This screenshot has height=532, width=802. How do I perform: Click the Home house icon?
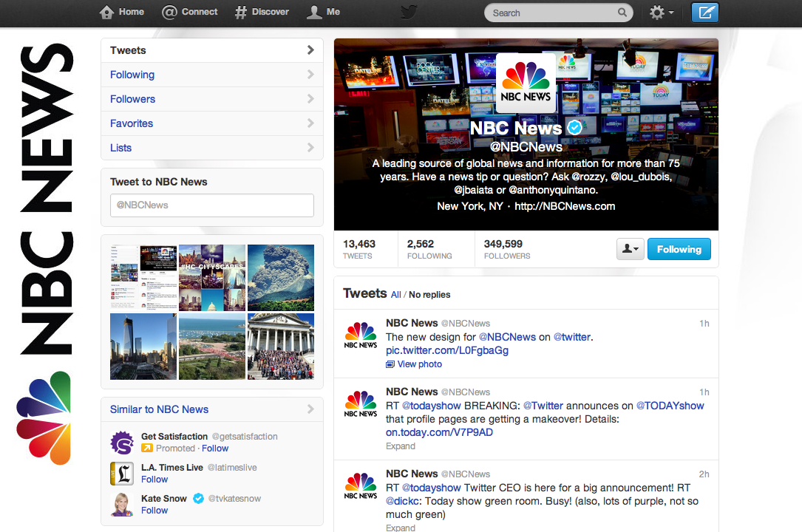[106, 12]
